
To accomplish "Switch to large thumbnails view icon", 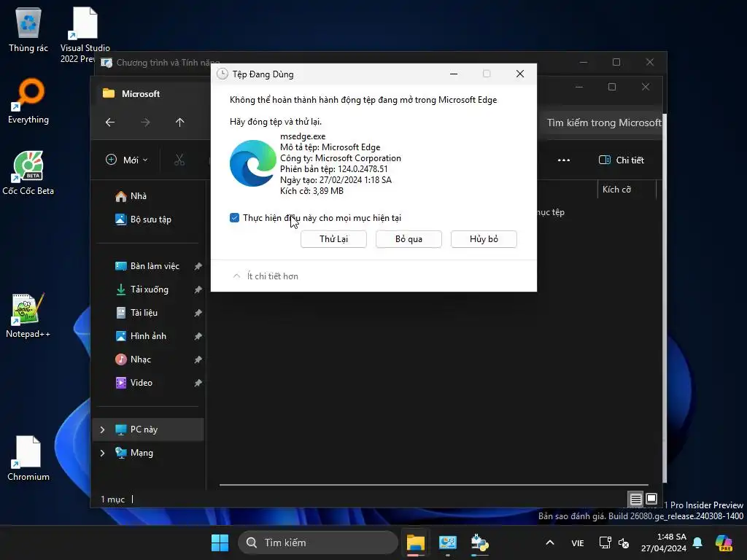I will point(651,499).
